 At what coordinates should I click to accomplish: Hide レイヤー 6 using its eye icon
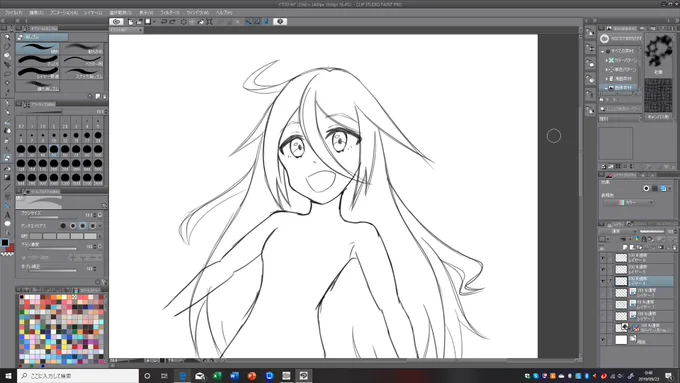coord(602,258)
